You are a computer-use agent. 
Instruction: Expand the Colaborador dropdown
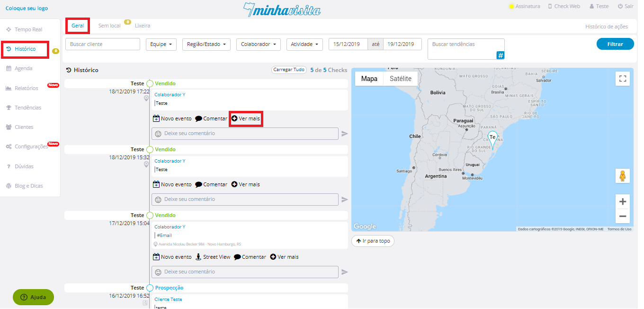tap(258, 44)
